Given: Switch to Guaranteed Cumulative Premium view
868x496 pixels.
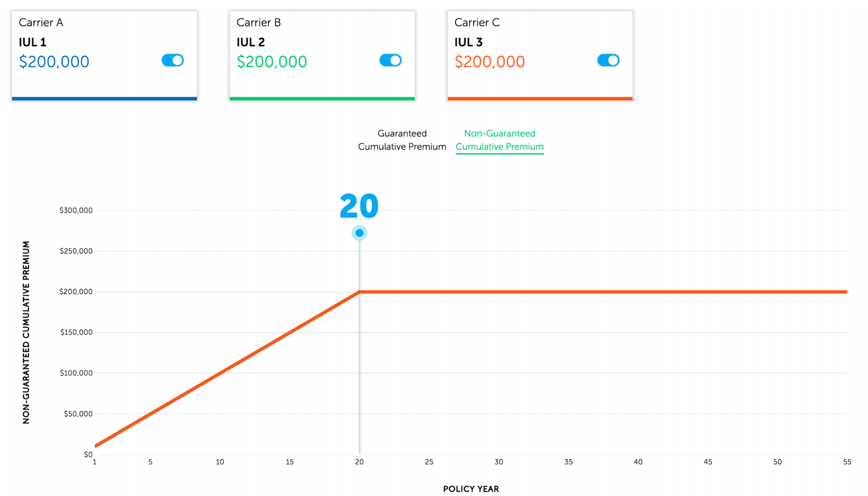Looking at the screenshot, I should point(402,140).
